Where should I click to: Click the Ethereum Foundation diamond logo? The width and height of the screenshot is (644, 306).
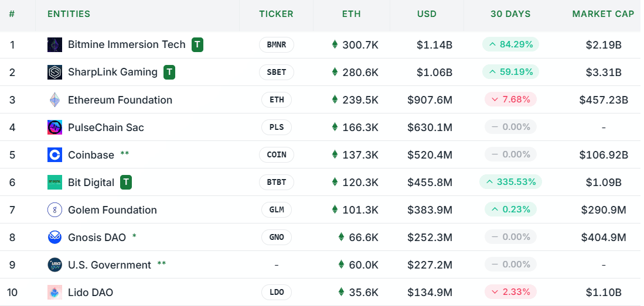pyautogui.click(x=54, y=100)
